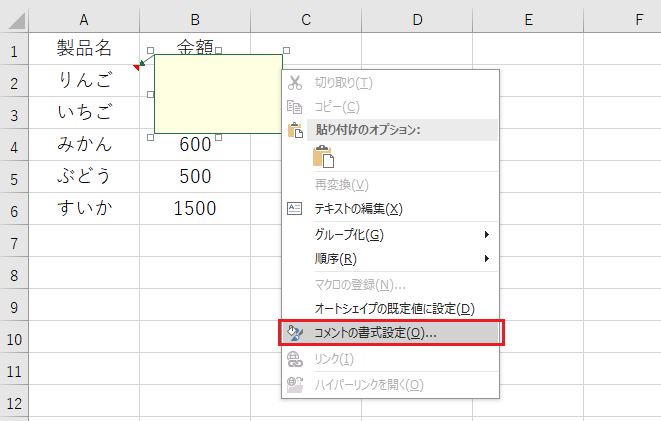Click the Copy icon in context menu
This screenshot has height=421, width=661.
(x=295, y=107)
